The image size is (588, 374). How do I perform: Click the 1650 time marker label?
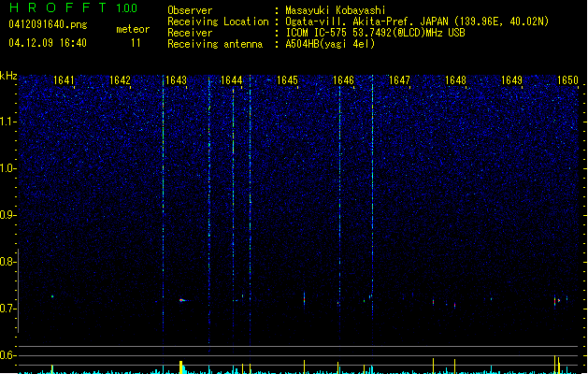pos(567,80)
